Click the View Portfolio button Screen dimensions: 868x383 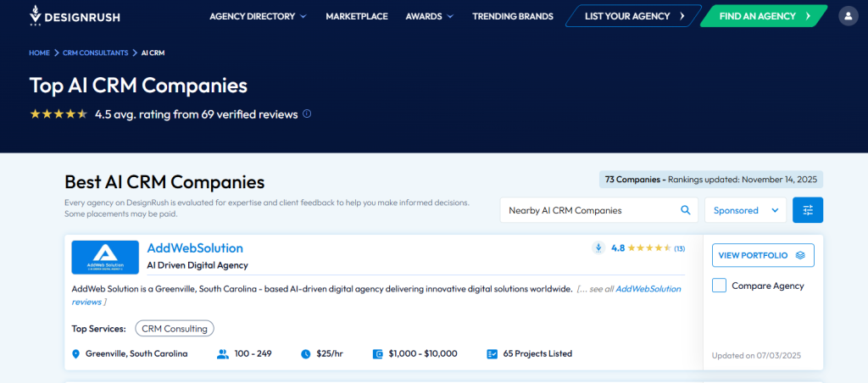point(763,255)
